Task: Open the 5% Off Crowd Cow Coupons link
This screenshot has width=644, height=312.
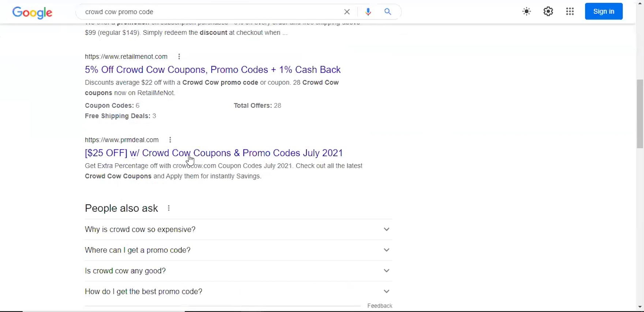Action: (x=213, y=70)
